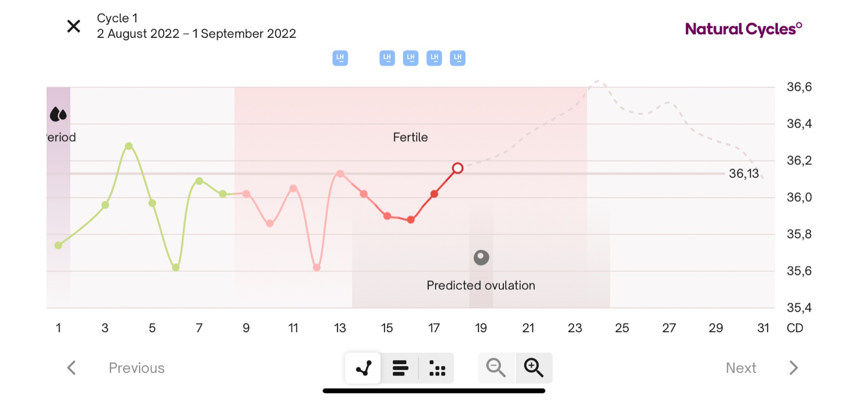The height and width of the screenshot is (401, 868).
Task: Go to the Next cycle
Action: pos(741,368)
